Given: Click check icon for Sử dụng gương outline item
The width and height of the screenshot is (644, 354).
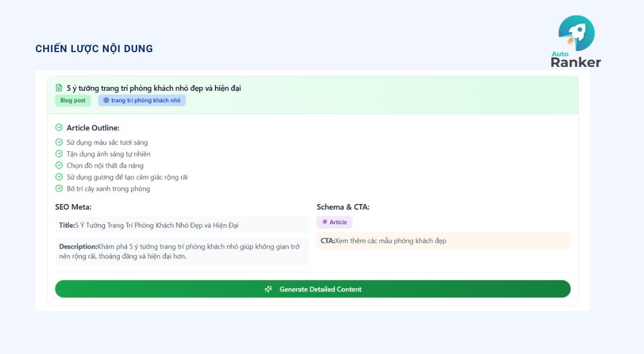Looking at the screenshot, I should [x=59, y=177].
